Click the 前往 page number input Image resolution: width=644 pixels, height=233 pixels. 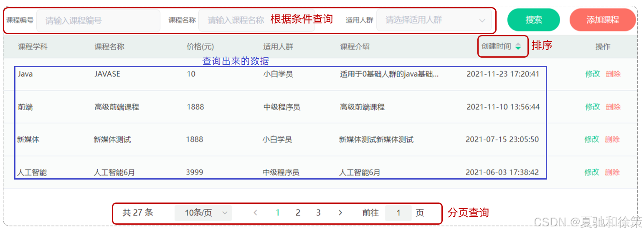point(398,213)
